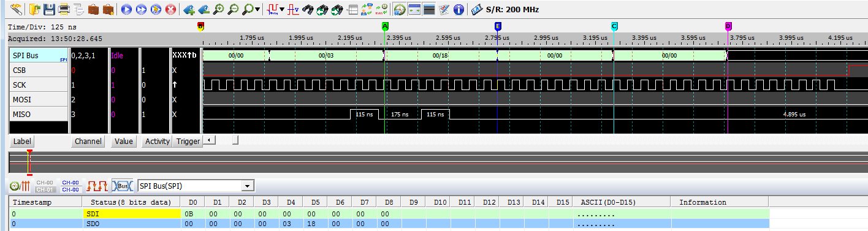Click the first brown briefcase icon
Screen dimensions: 868x231
coord(93,9)
